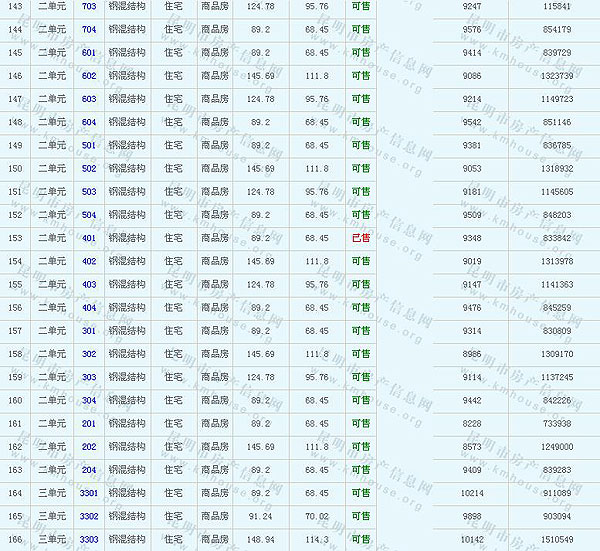Screen dimensions: 600x551
Task: Click room number 704 link
Action: pyautogui.click(x=89, y=29)
